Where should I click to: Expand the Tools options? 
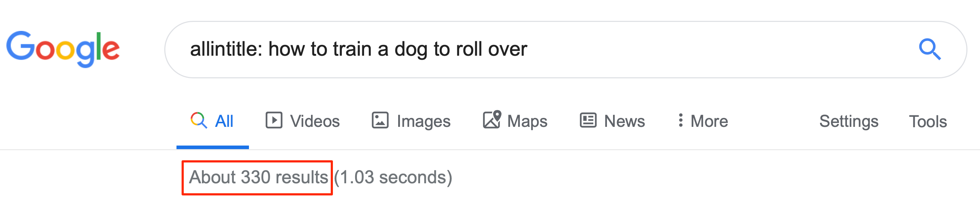click(928, 121)
